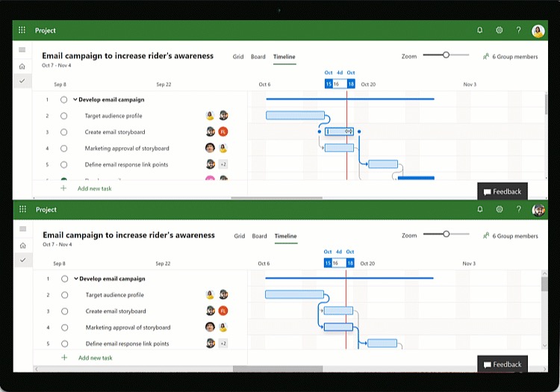Go to Home icon in top window sidebar
This screenshot has width=560, height=392.
tap(22, 66)
